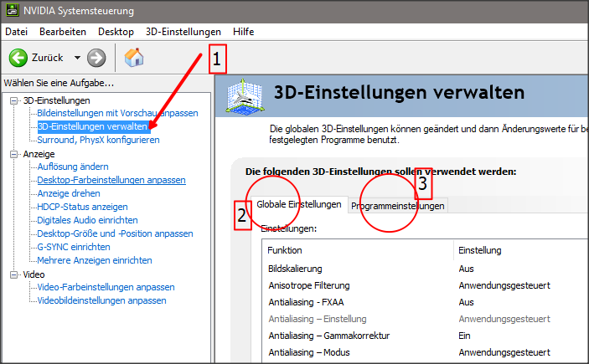The width and height of the screenshot is (589, 364).
Task: Click the NVIDIA logo in the title bar
Action: click(x=11, y=12)
